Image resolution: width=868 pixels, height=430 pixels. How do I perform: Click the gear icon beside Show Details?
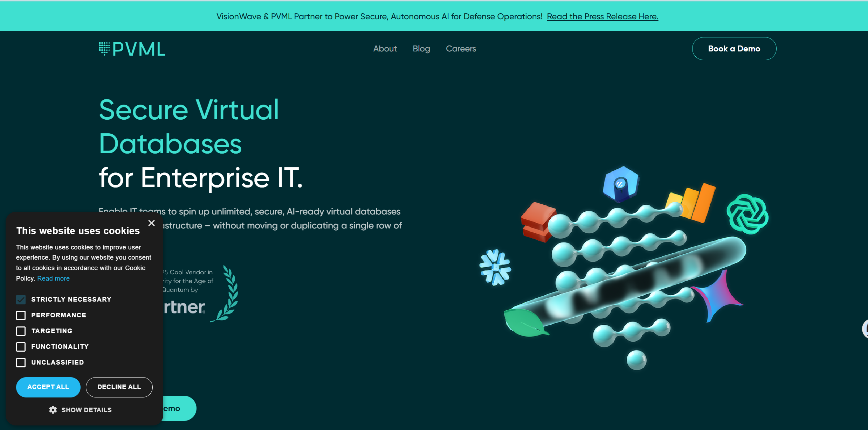click(53, 410)
